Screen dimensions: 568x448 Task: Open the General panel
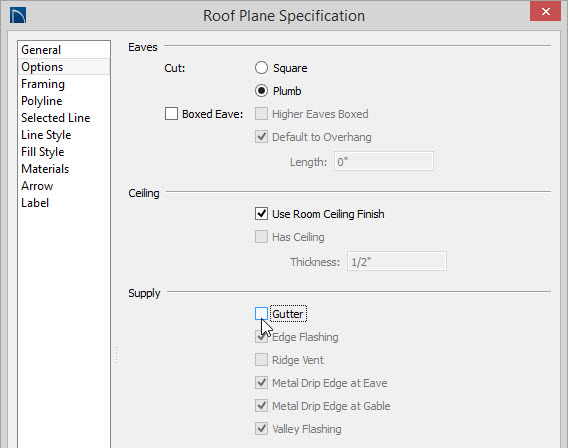[x=41, y=50]
